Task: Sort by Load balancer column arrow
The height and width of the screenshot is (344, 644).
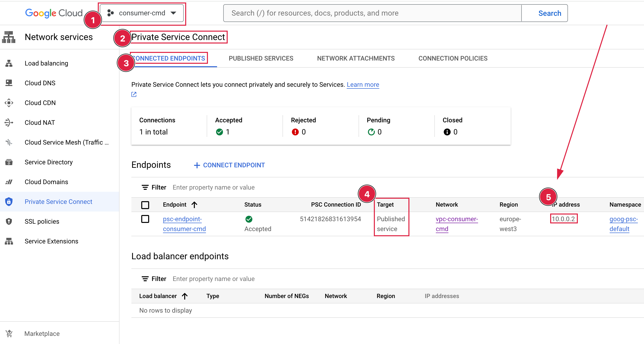Action: click(185, 296)
